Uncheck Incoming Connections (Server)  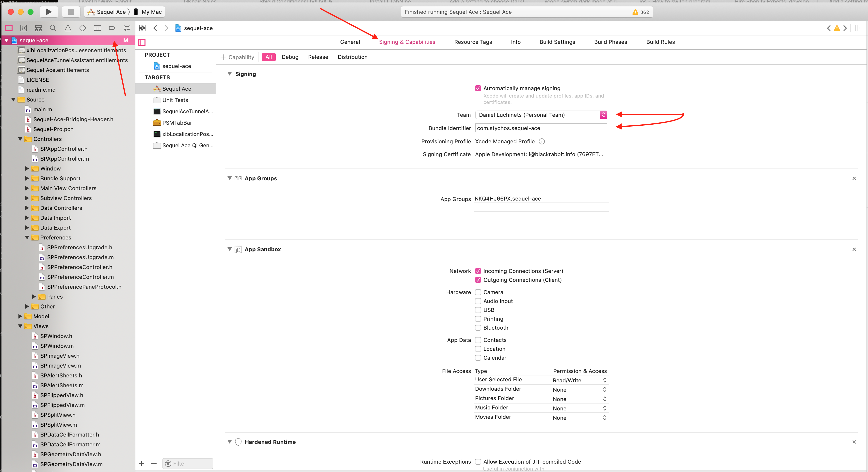click(478, 271)
